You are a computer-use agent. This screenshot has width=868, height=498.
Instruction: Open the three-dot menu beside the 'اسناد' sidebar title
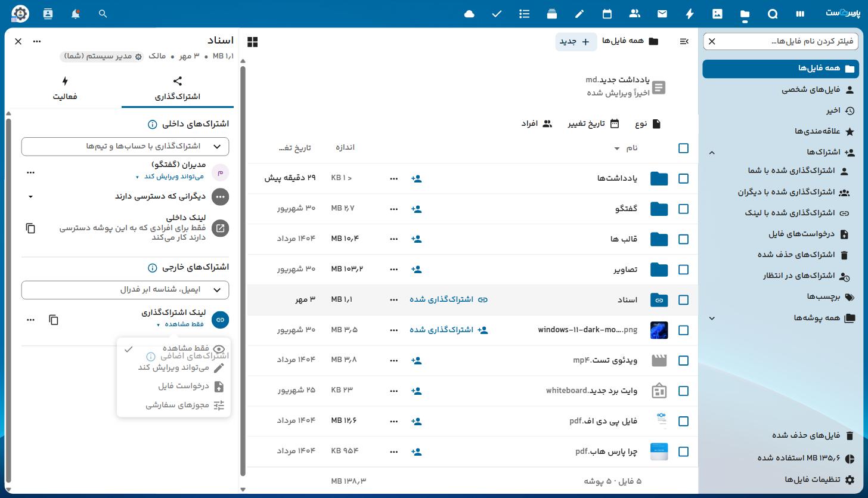point(37,41)
